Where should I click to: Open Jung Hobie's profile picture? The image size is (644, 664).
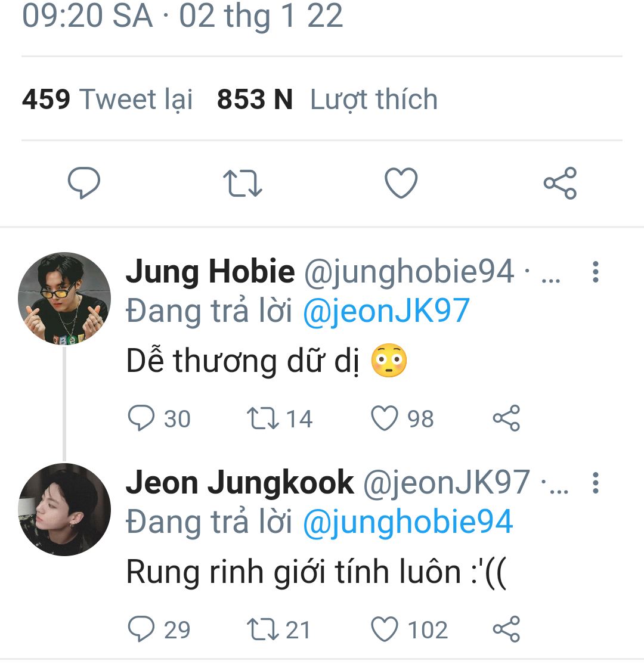[x=64, y=299]
